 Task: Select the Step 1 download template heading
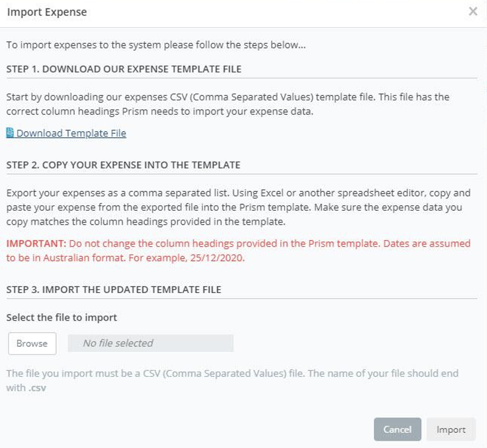pyautogui.click(x=123, y=69)
